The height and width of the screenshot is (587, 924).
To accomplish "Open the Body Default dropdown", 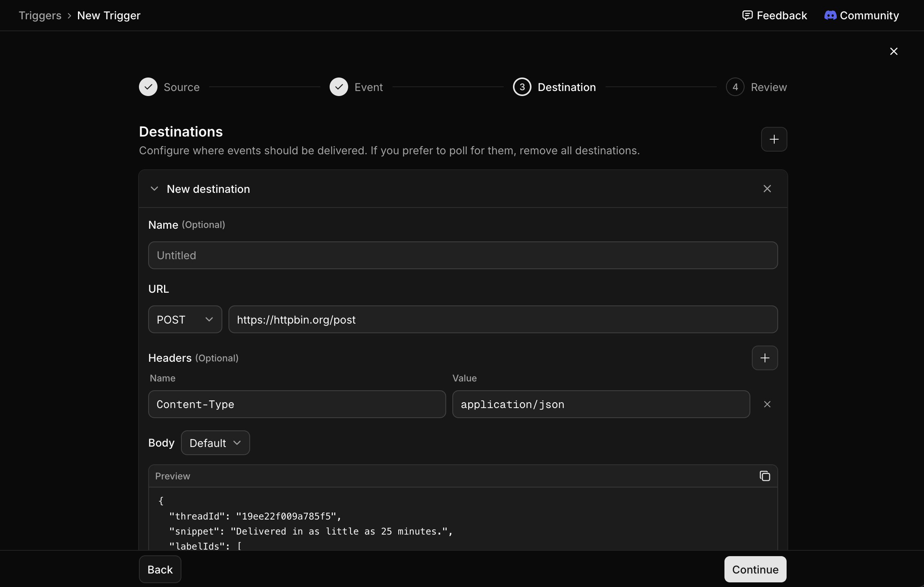I will pyautogui.click(x=215, y=443).
